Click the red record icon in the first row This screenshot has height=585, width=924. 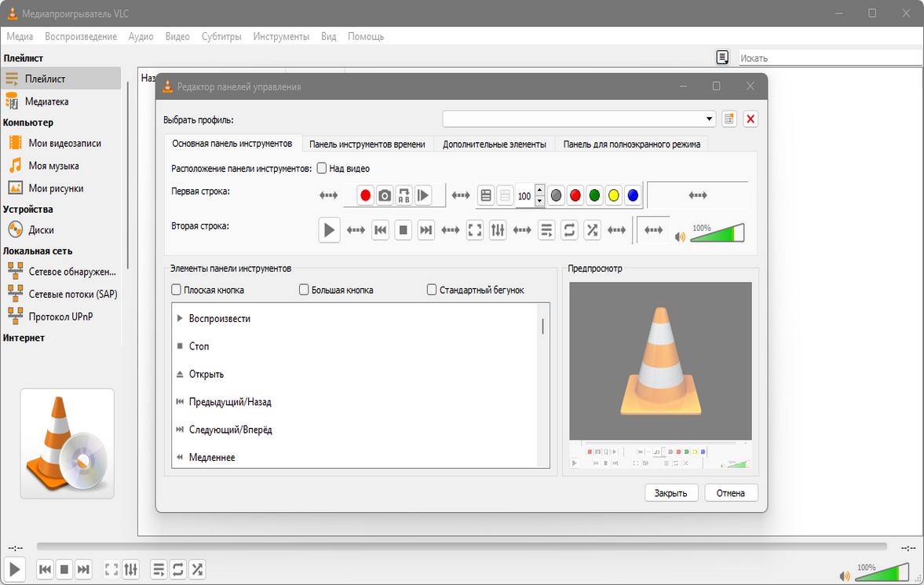pos(365,196)
